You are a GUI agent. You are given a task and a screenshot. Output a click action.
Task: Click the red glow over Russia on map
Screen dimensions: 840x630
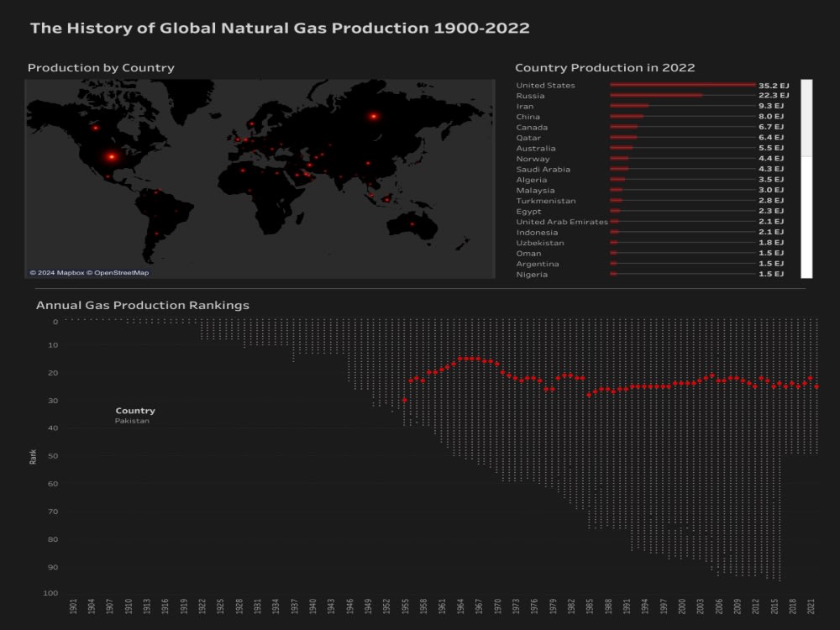374,116
